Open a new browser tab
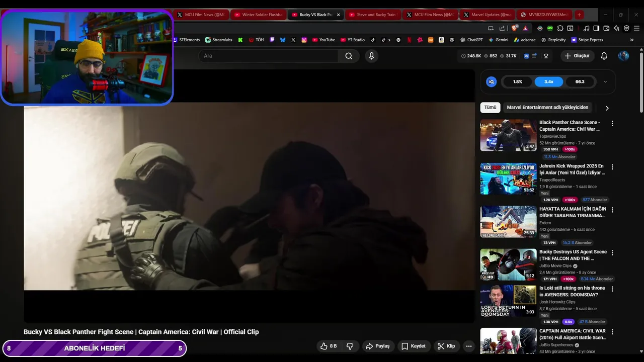 coord(579,15)
